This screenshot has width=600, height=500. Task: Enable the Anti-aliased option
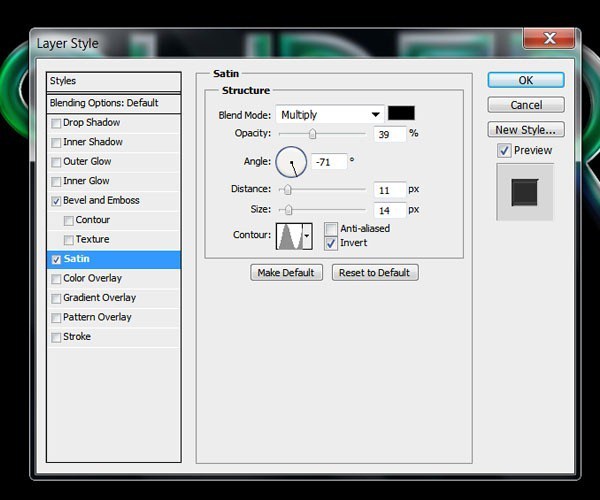pyautogui.click(x=331, y=229)
